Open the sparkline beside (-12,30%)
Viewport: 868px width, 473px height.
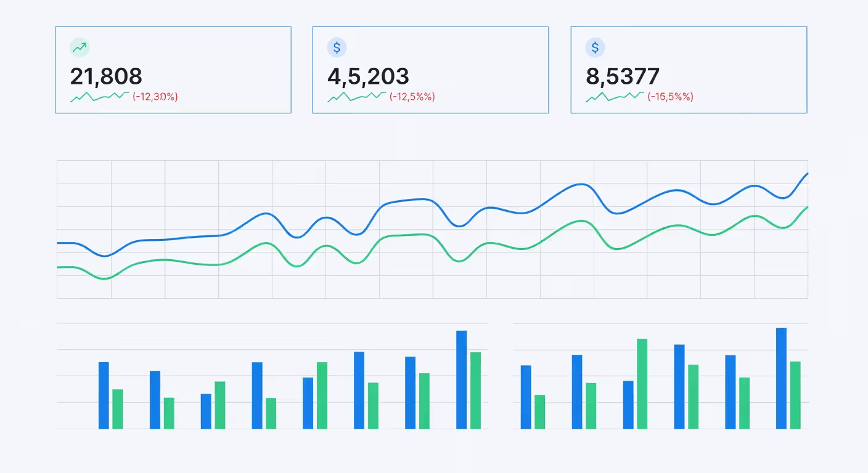(100, 97)
